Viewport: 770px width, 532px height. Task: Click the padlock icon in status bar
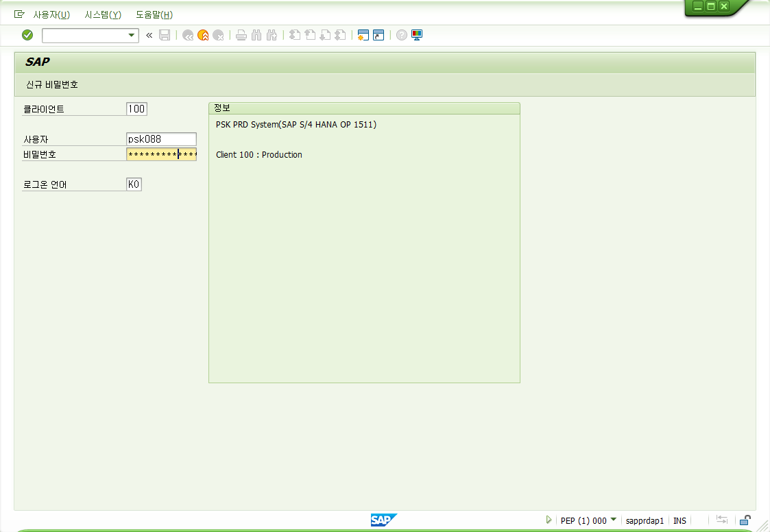point(745,520)
